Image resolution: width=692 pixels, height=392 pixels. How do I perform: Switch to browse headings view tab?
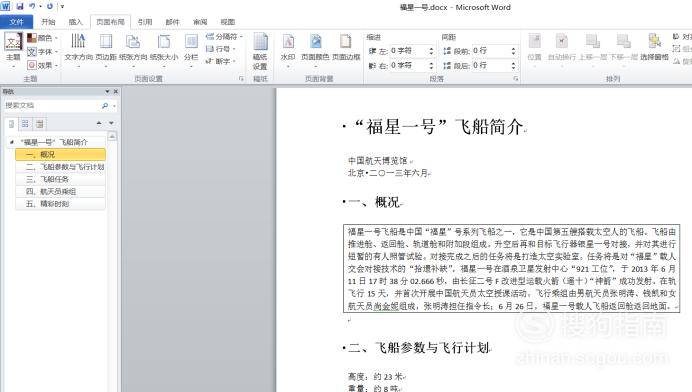[11, 124]
